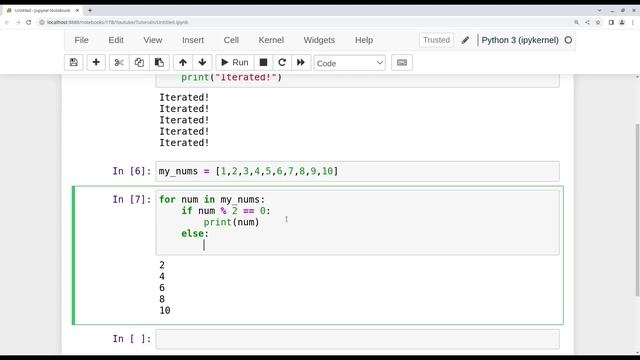The height and width of the screenshot is (360, 640).
Task: Open the Kernel menu
Action: pos(271,40)
